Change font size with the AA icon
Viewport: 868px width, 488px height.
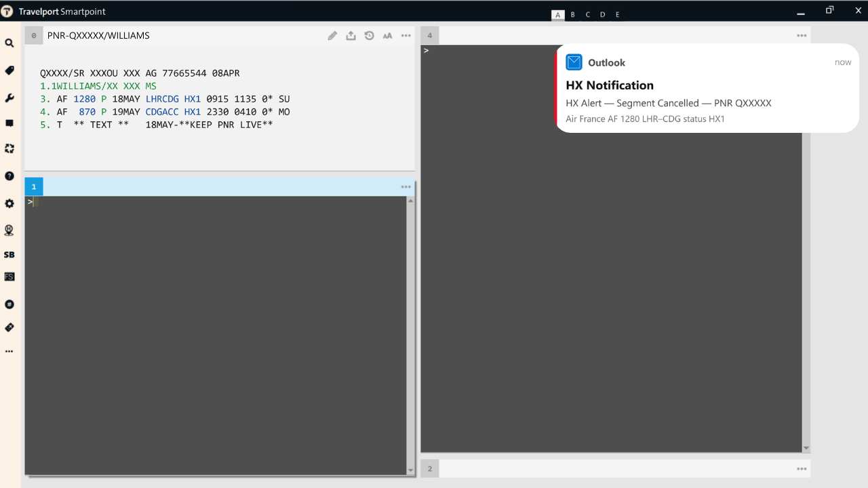point(387,36)
